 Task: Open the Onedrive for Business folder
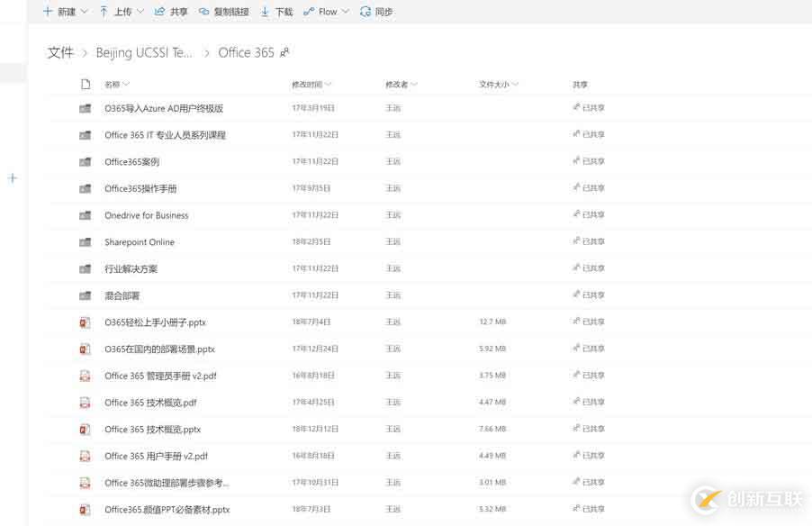click(x=146, y=215)
